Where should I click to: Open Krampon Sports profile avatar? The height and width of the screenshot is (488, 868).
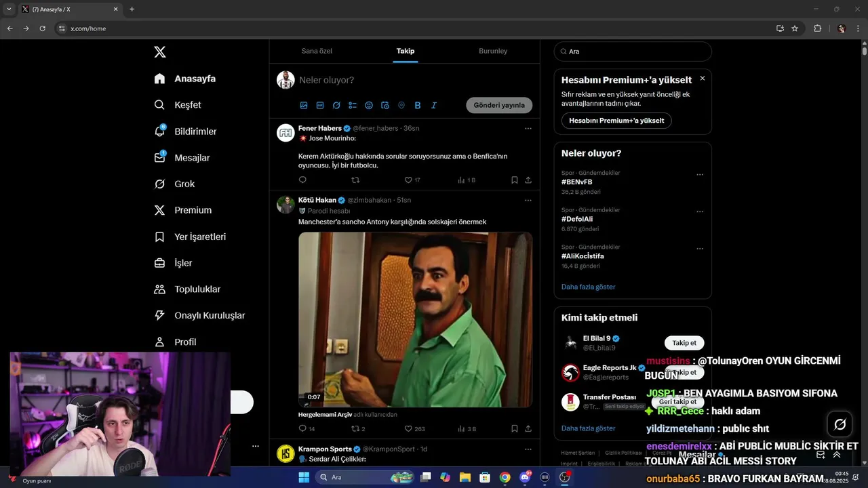pyautogui.click(x=285, y=453)
